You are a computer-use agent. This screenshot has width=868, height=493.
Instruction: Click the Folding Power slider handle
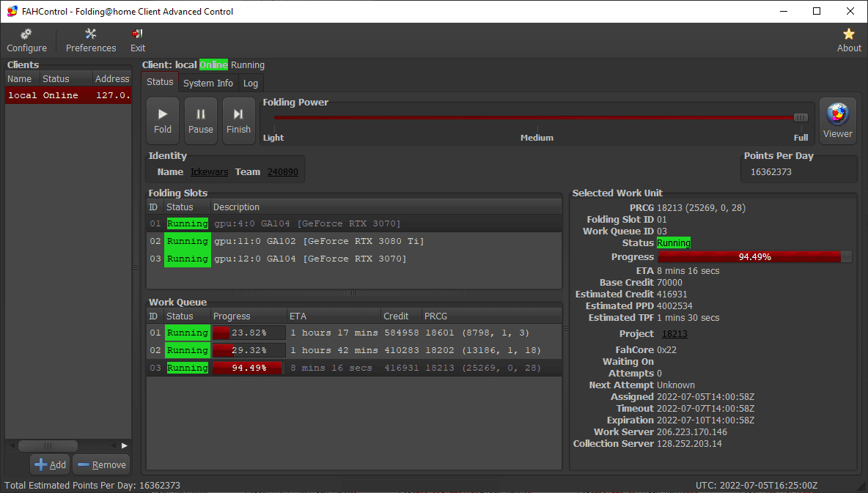tap(801, 117)
